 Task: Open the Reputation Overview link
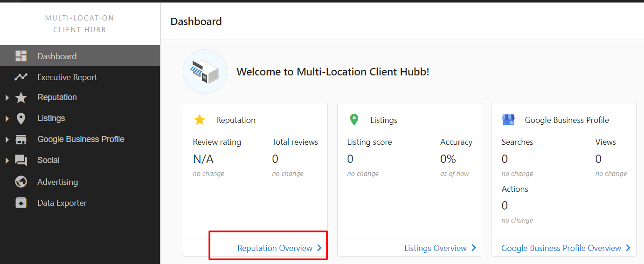tap(275, 248)
